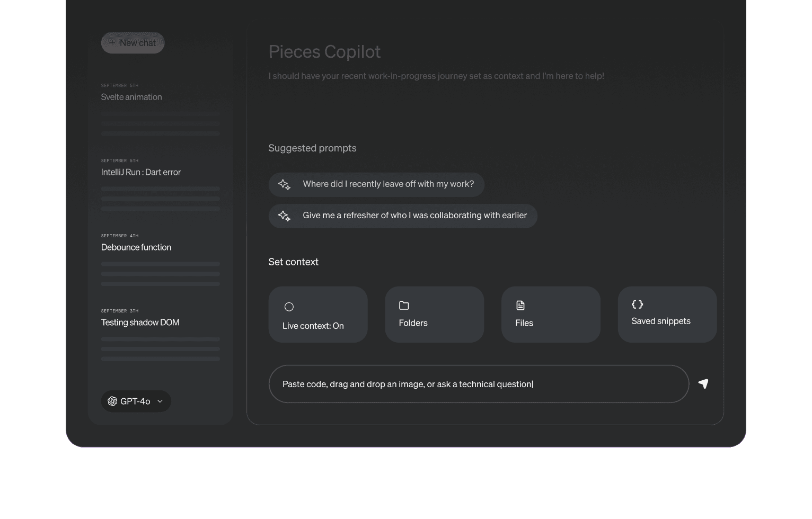Choose the 'refresher of who I was collaborating with' prompt
Viewport: 812px width, 519px height.
(403, 216)
